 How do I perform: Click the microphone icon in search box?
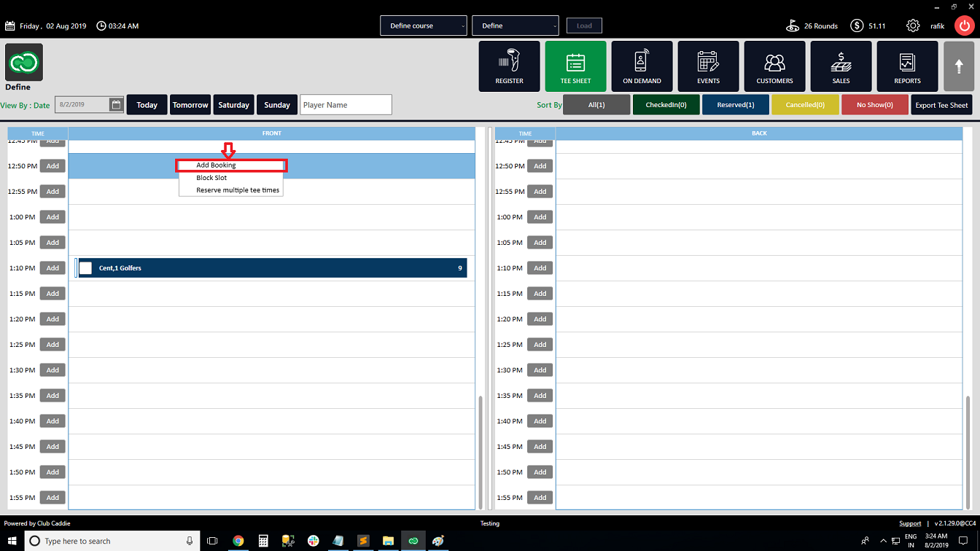pyautogui.click(x=190, y=541)
